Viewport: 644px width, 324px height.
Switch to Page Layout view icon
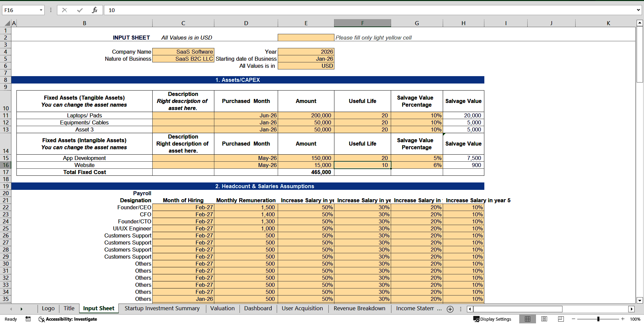tap(544, 319)
